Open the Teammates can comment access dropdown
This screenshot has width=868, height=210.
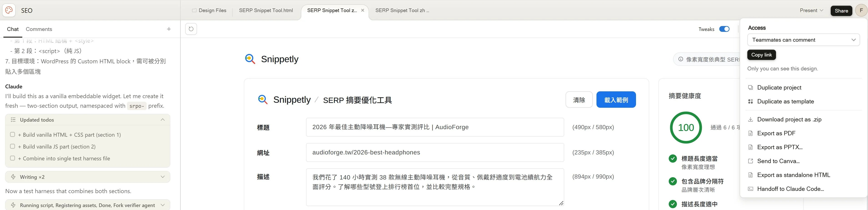coord(803,40)
